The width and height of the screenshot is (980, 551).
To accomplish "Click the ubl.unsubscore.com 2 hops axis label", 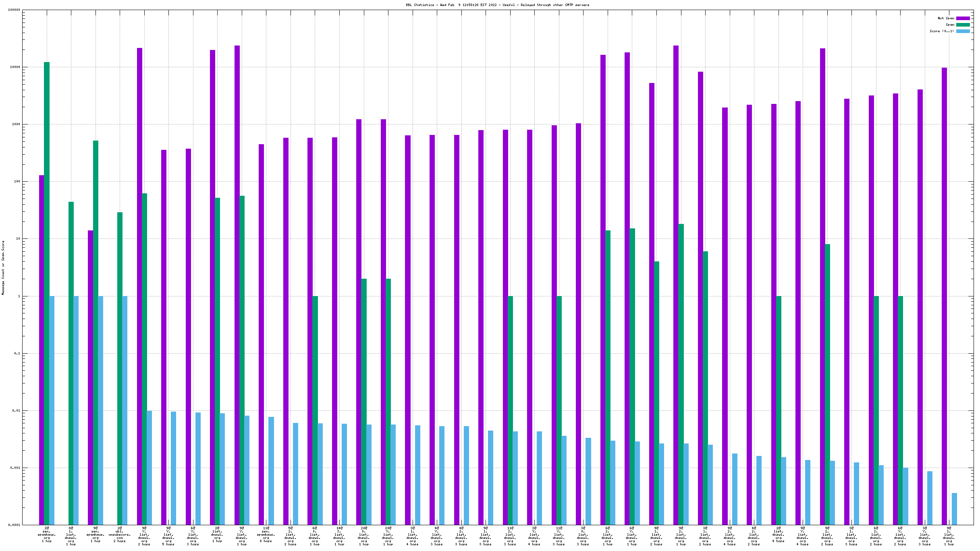I will (120, 534).
